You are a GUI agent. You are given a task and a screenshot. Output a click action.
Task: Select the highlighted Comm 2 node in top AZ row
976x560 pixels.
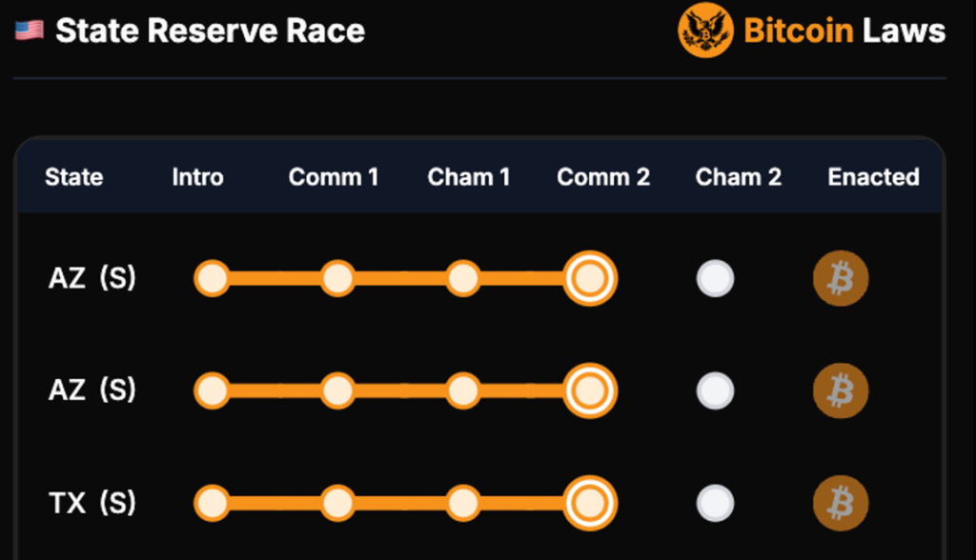point(589,278)
